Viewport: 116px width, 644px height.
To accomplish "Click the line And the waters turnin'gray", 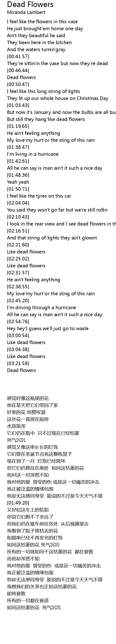I will (x=36, y=50).
